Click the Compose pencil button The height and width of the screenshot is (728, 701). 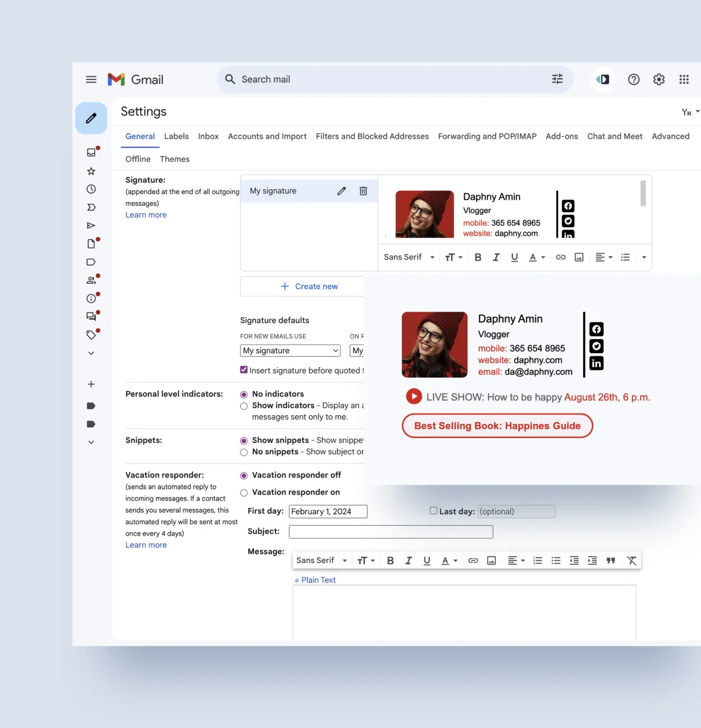[91, 118]
